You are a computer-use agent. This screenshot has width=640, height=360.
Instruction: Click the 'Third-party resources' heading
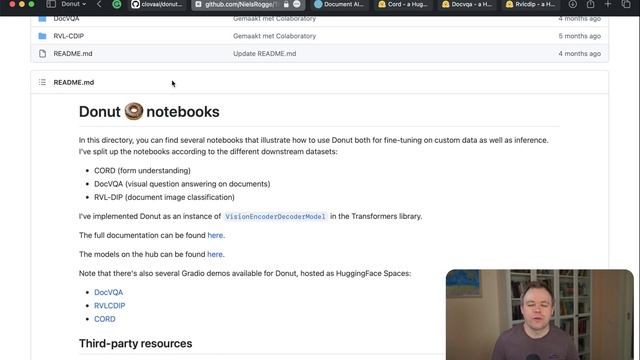click(x=136, y=343)
